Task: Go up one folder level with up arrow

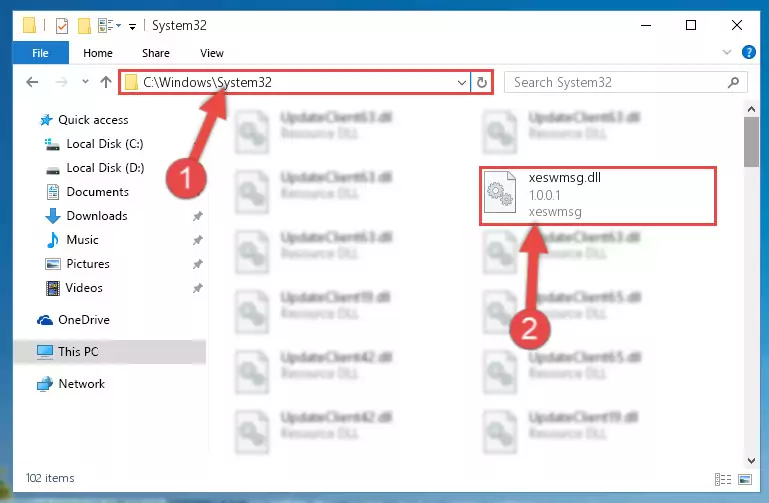Action: pyautogui.click(x=105, y=82)
